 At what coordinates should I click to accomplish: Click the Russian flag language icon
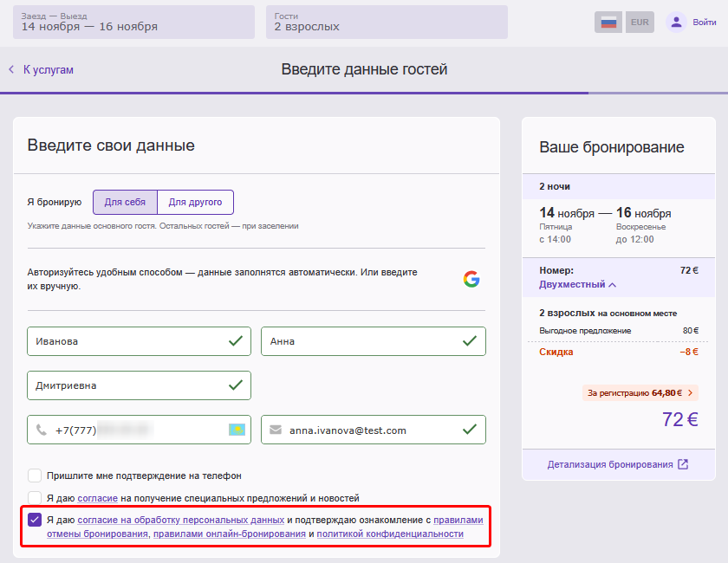coord(608,23)
